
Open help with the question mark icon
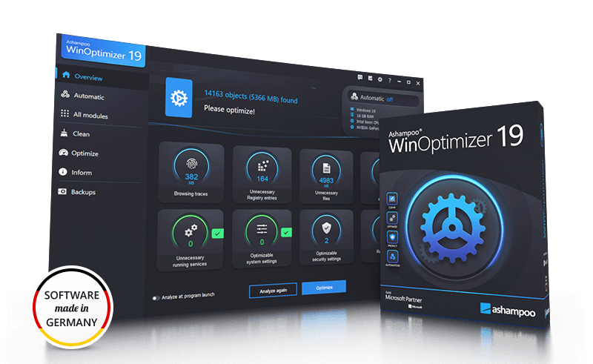tap(390, 80)
